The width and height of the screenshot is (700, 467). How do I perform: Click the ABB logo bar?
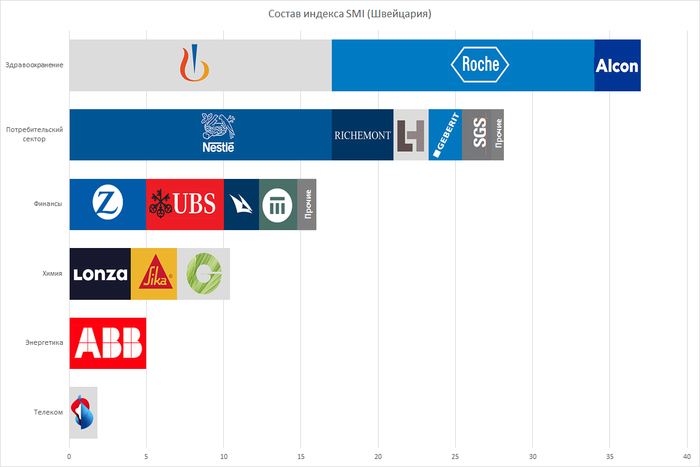coord(108,343)
